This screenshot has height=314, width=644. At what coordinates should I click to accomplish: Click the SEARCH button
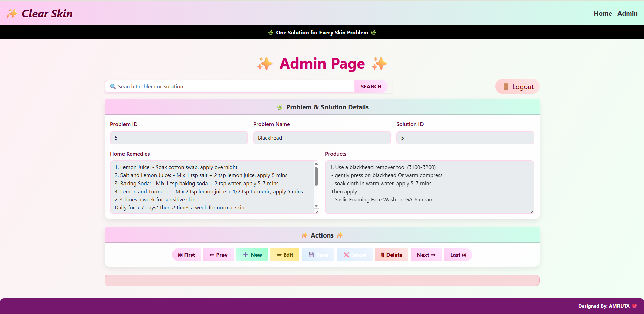[371, 86]
